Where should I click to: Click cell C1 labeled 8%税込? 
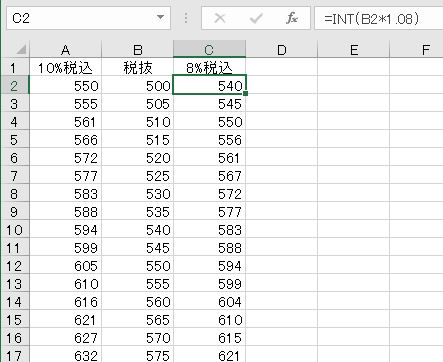coord(209,68)
